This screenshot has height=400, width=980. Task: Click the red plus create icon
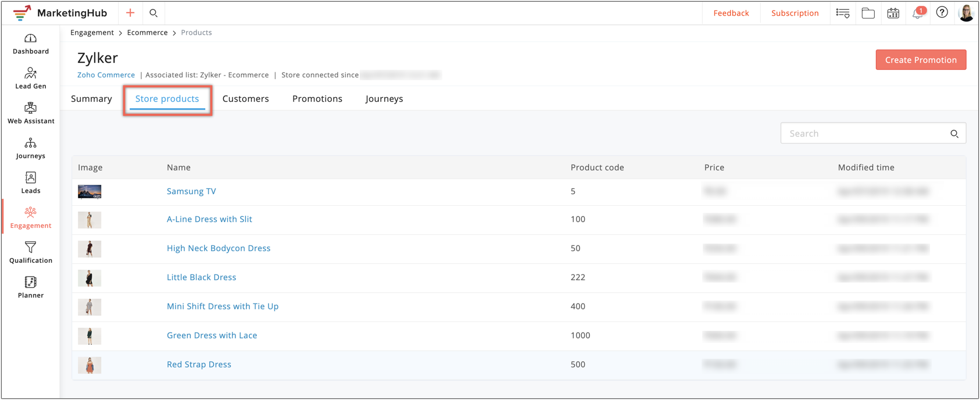click(x=130, y=13)
